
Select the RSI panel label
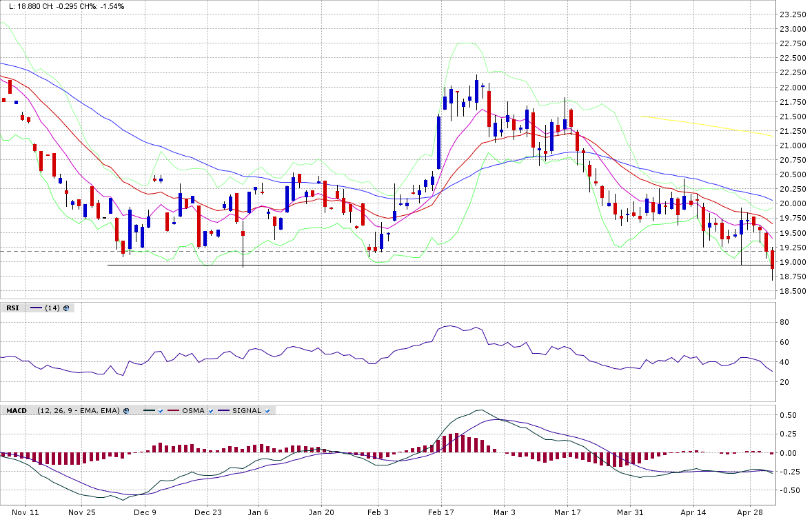coord(12,308)
